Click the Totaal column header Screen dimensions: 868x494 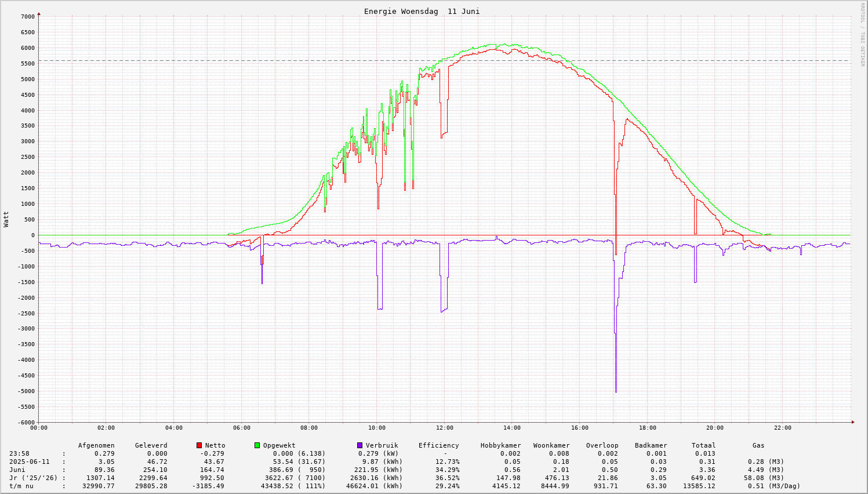tap(703, 445)
